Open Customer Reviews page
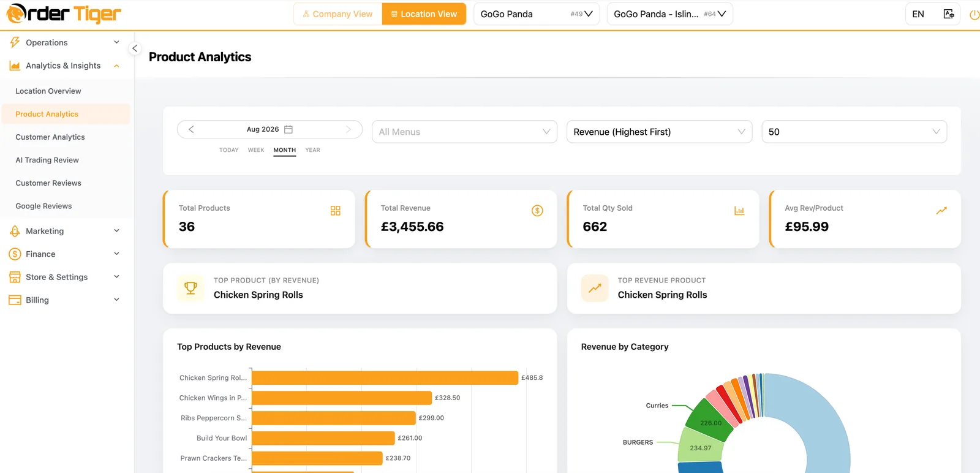Viewport: 980px width, 473px height. click(x=66, y=183)
